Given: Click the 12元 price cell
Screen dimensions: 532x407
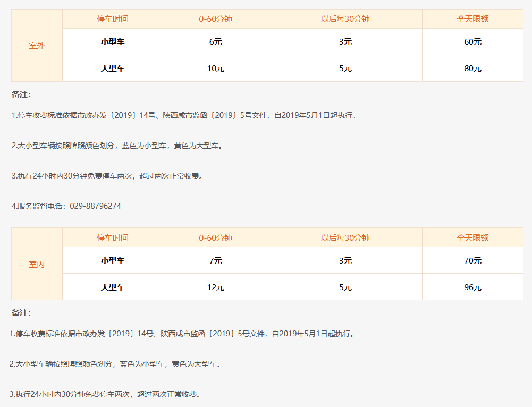Looking at the screenshot, I should pos(215,287).
